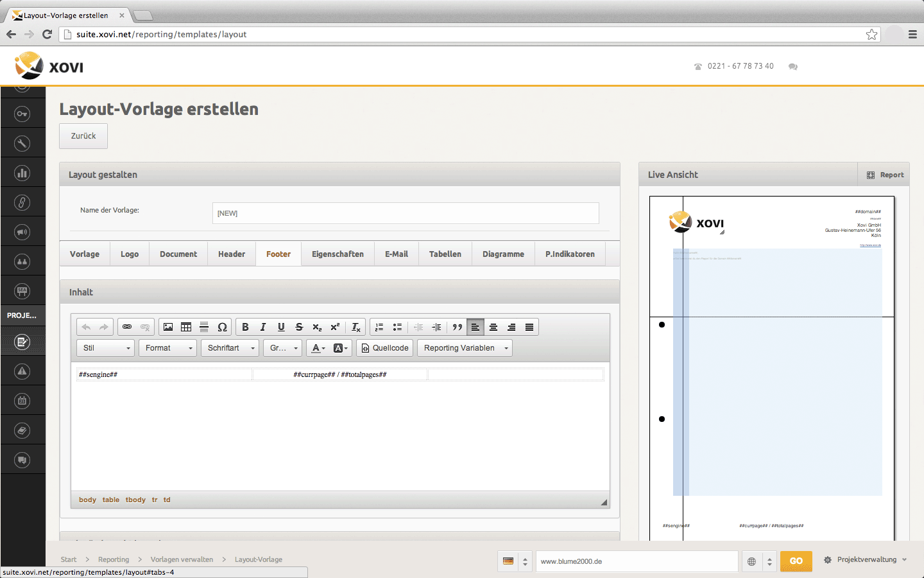Screen dimensions: 924x578
Task: Open the Gr... font size dropdown
Action: [283, 348]
